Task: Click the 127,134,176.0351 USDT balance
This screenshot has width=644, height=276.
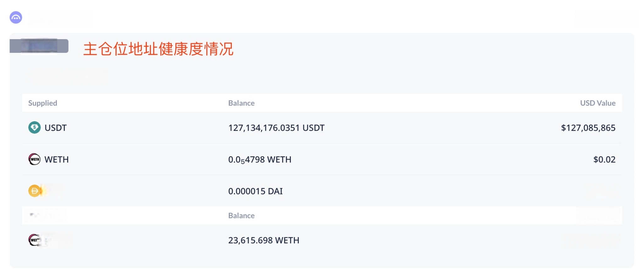Action: pyautogui.click(x=276, y=128)
